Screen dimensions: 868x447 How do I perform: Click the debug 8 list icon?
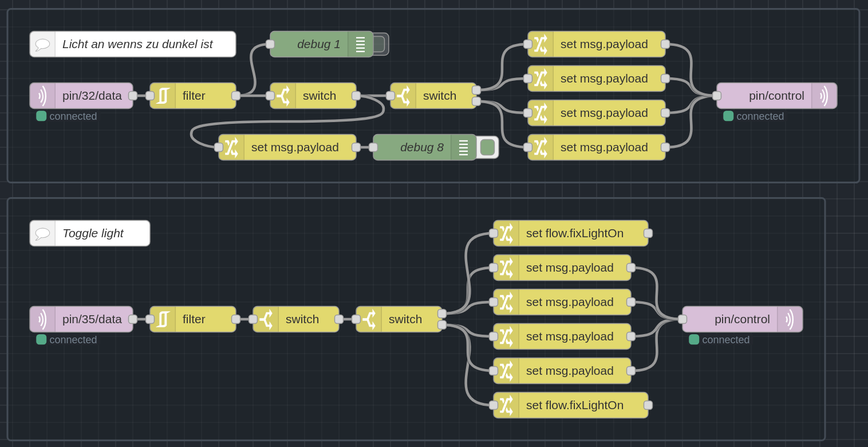[463, 147]
